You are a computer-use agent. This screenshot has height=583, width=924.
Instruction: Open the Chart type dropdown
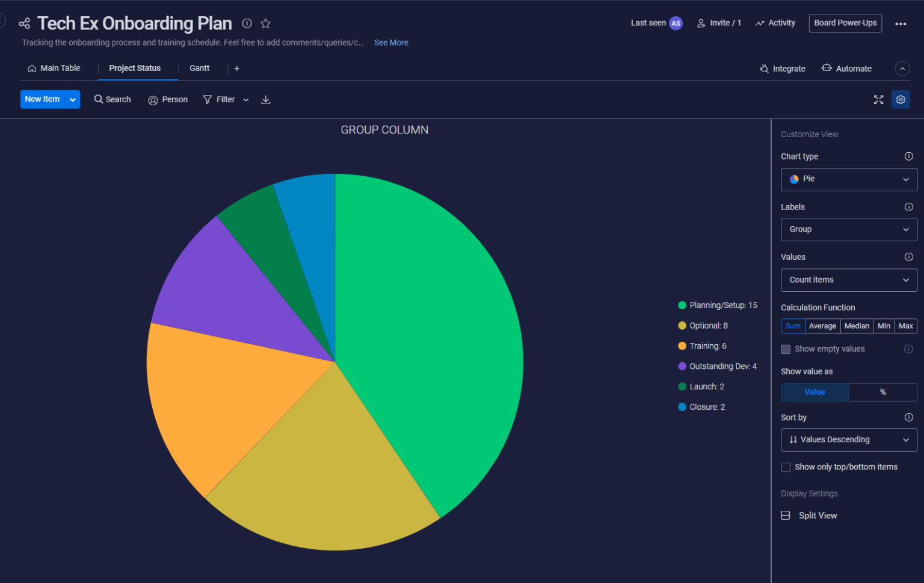848,179
